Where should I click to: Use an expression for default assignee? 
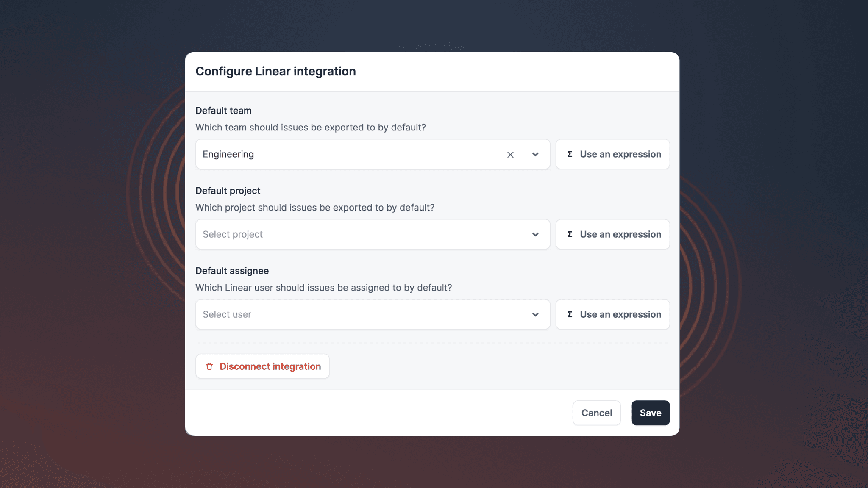(612, 314)
